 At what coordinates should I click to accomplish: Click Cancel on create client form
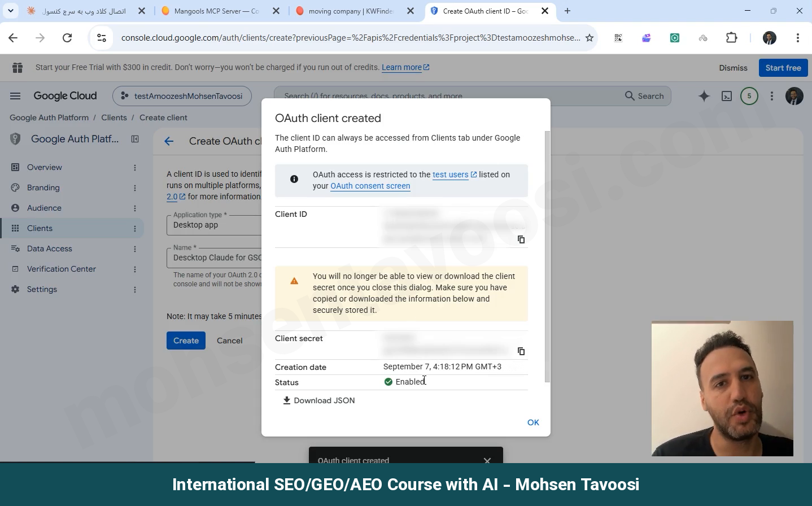[x=230, y=341]
